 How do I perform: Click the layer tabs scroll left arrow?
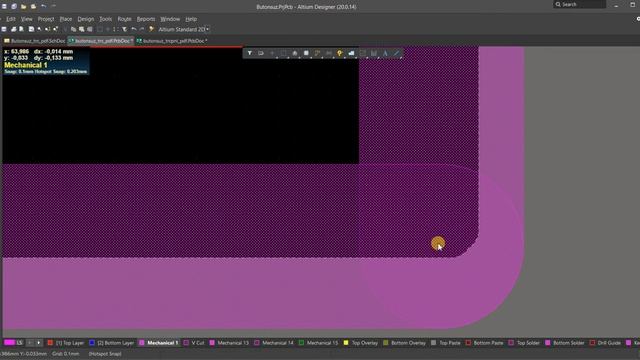coord(30,343)
